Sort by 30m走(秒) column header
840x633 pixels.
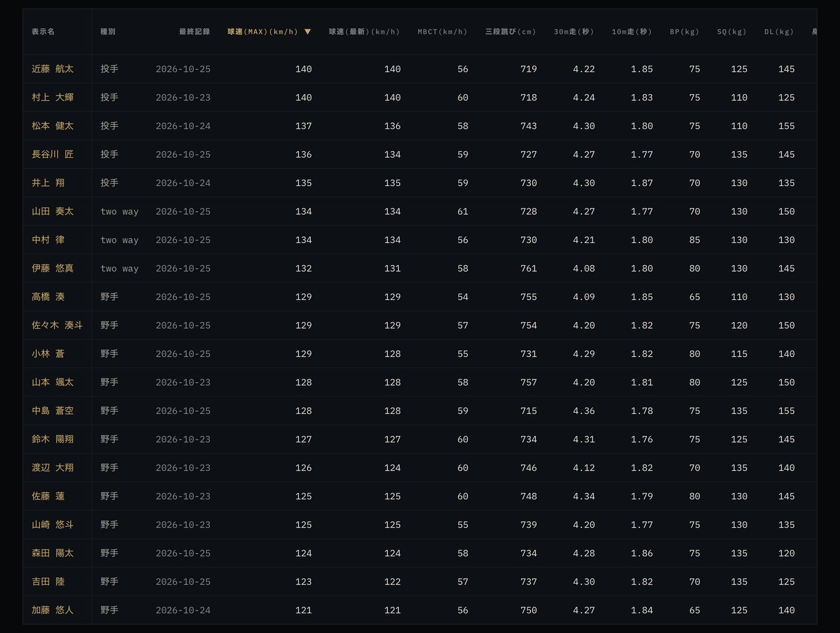coord(574,32)
